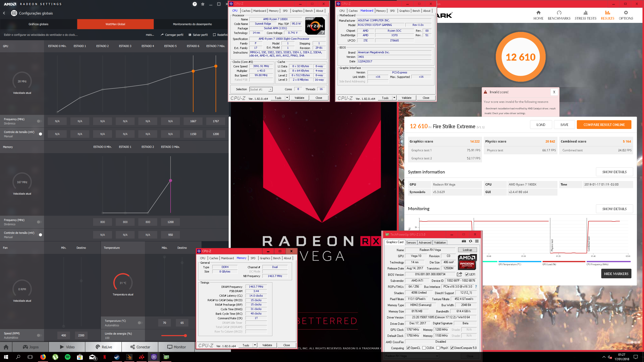Viewport: 644px width, 362px height.
Task: Click SHOW DETAILS for System information
Action: (x=614, y=172)
